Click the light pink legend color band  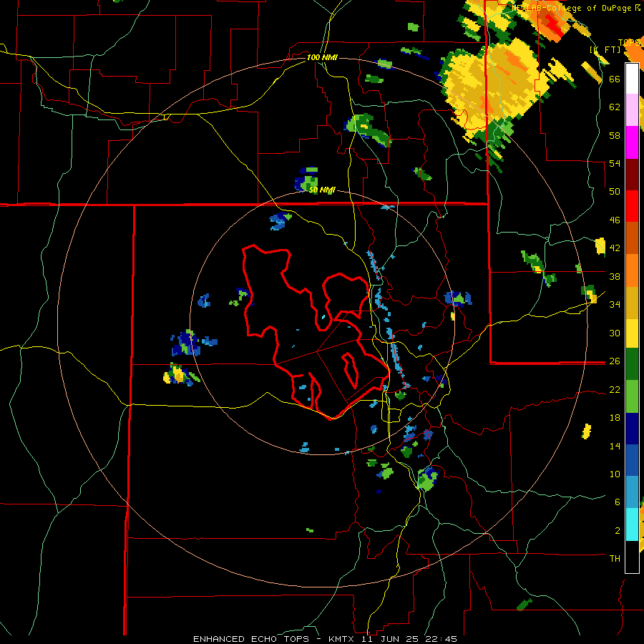click(x=632, y=110)
